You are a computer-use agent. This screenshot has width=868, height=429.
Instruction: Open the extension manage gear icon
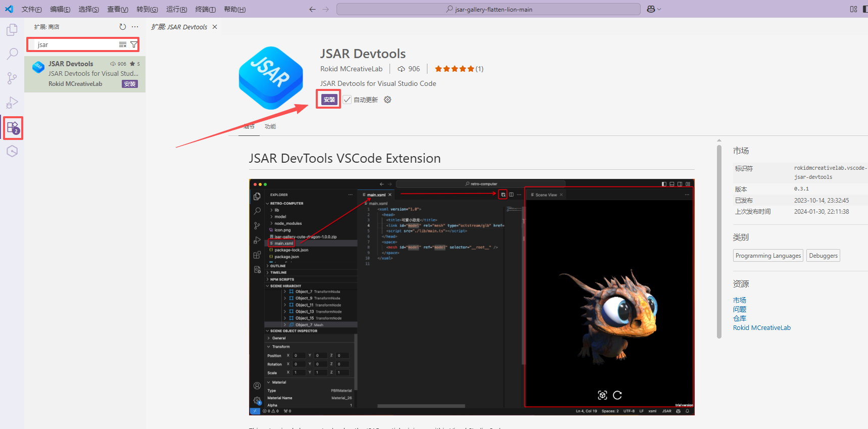(x=388, y=100)
